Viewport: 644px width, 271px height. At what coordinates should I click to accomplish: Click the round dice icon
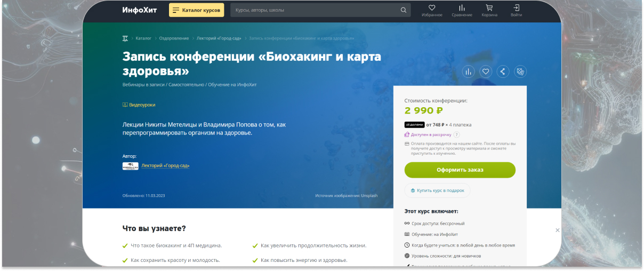point(520,71)
